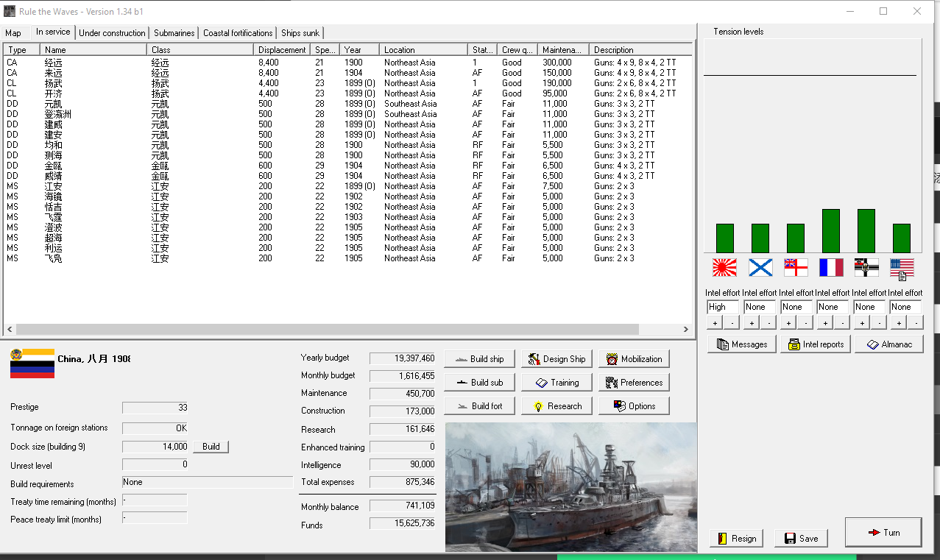
Task: Open the Submarines tab
Action: 174,33
